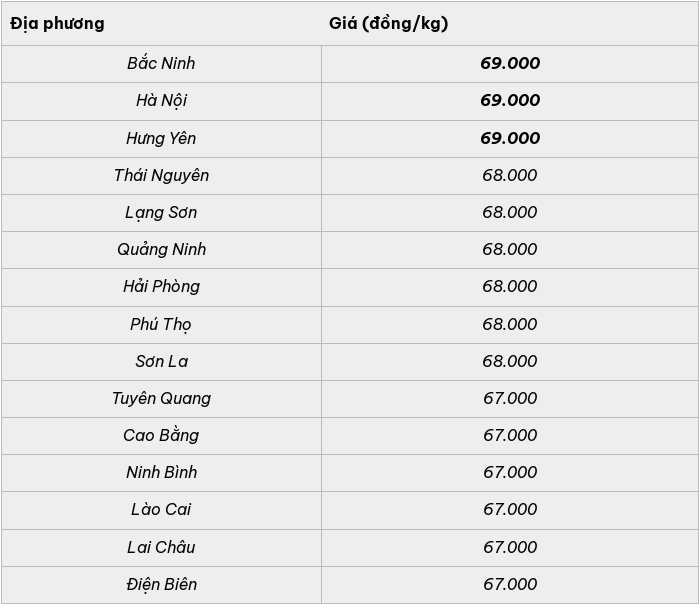
Task: Select the Hải Phòng cell
Action: click(x=161, y=287)
